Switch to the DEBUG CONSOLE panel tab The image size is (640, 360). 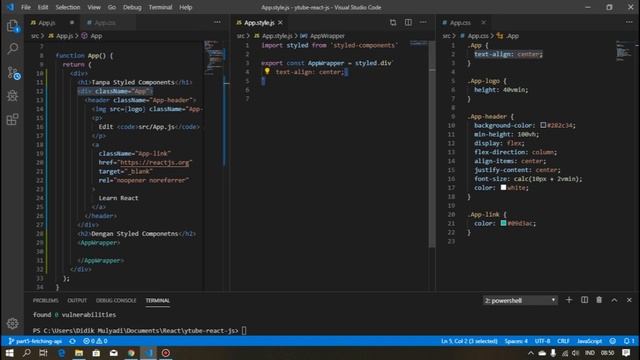point(116,300)
